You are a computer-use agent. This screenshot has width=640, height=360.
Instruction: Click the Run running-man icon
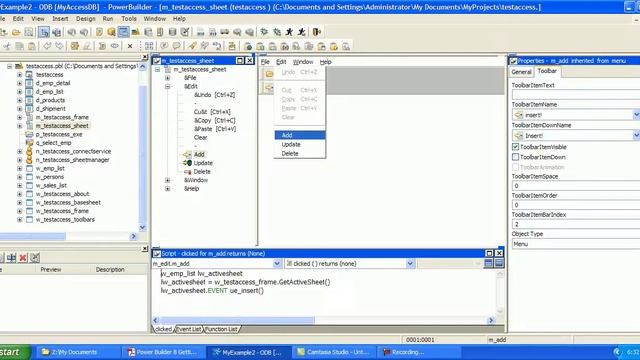(289, 32)
